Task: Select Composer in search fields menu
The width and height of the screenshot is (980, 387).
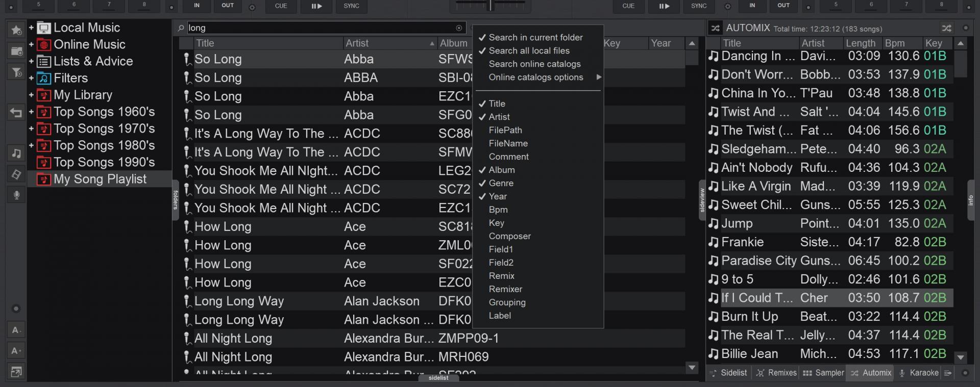Action: (509, 236)
